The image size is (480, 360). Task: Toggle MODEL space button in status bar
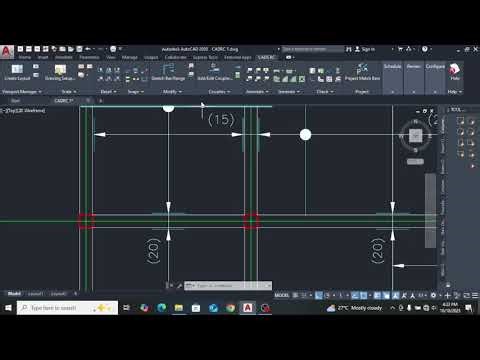[x=282, y=295]
